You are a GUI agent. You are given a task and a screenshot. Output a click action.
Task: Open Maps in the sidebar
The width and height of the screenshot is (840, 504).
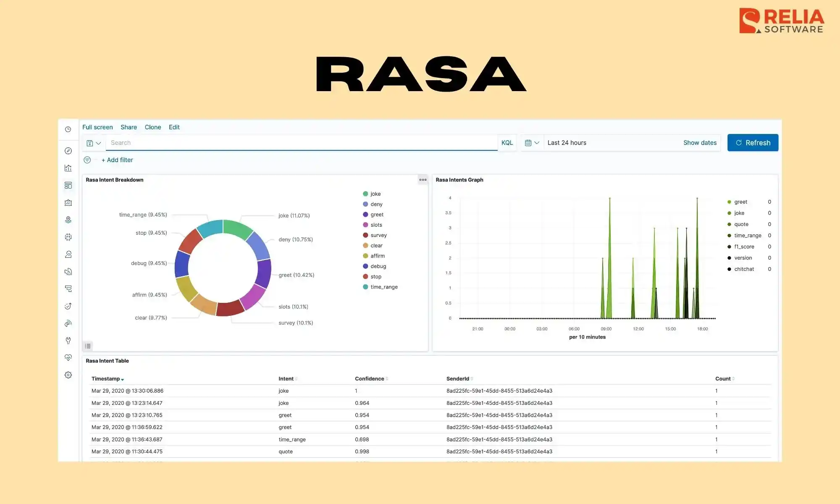coord(68,220)
